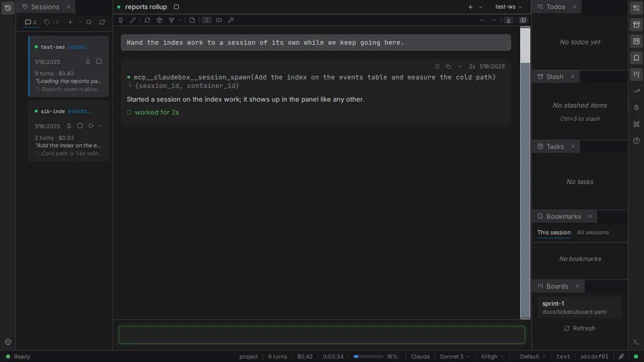Open the plug connections icon in right rail

click(636, 108)
